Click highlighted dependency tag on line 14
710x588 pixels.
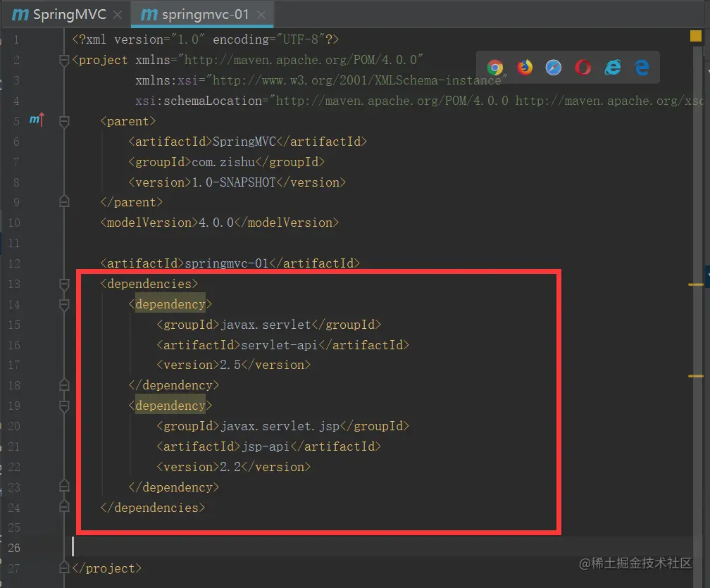[170, 304]
